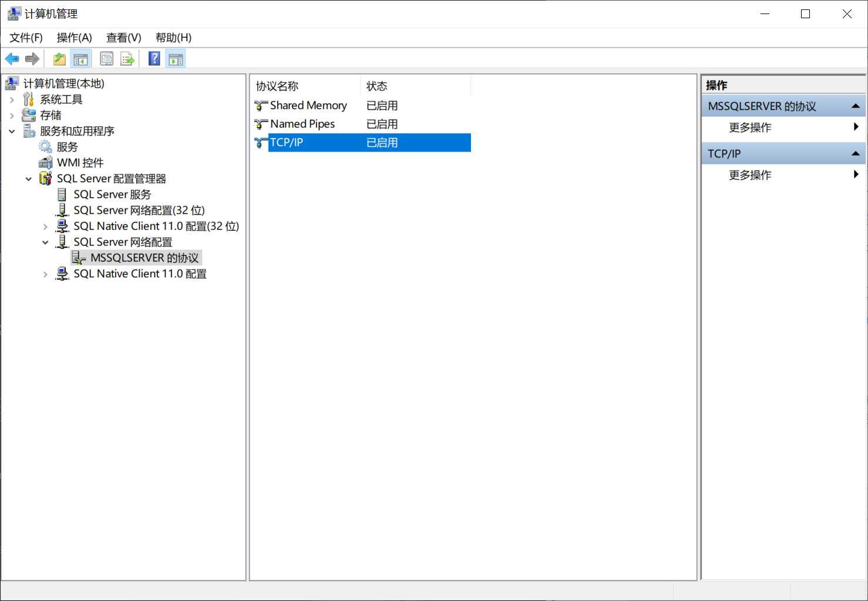Click the Export List toolbar icon
The height and width of the screenshot is (601, 868).
(127, 59)
